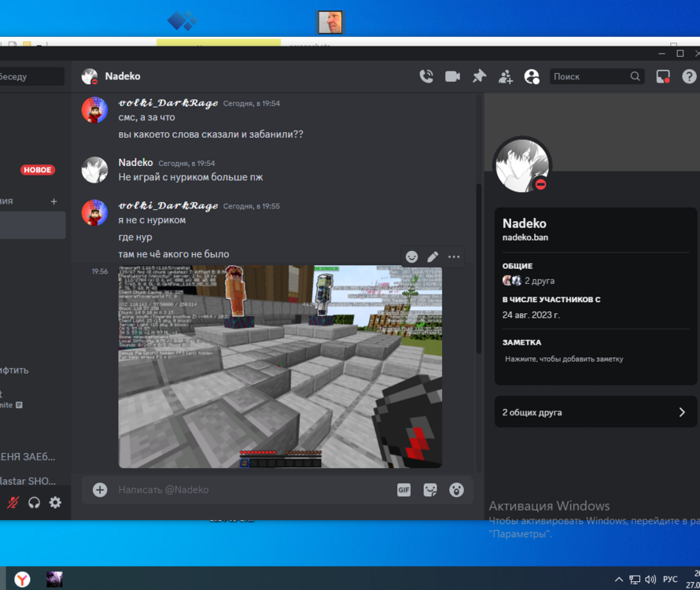
Task: Create a new direct message plus
Action: (53, 201)
